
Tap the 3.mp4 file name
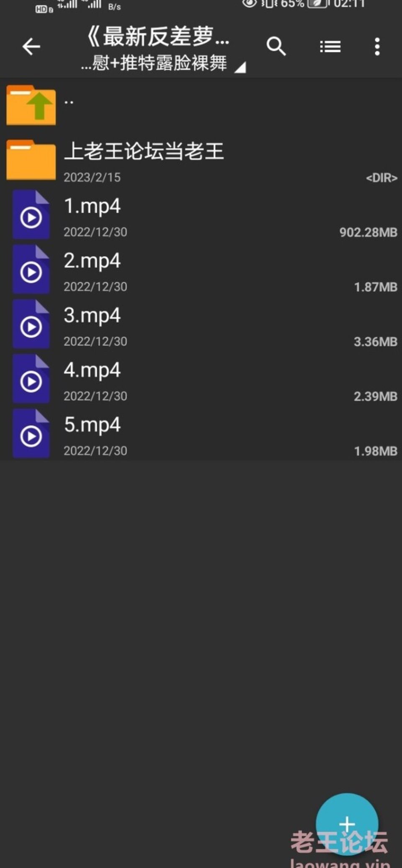(x=92, y=316)
